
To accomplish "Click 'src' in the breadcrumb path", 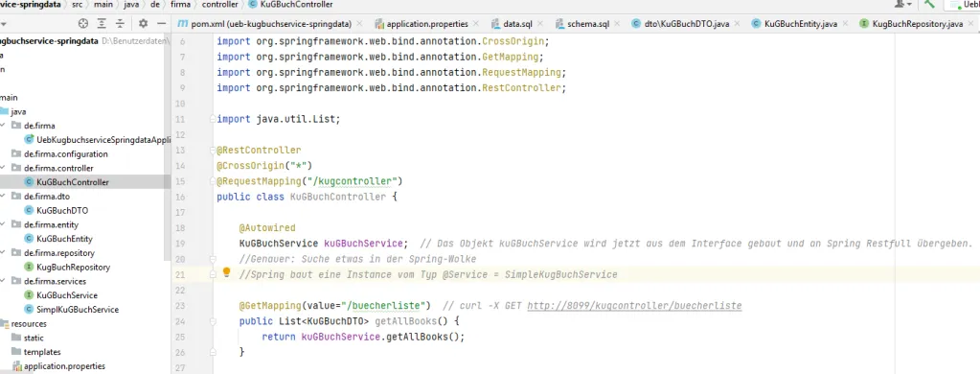I will pyautogui.click(x=77, y=5).
